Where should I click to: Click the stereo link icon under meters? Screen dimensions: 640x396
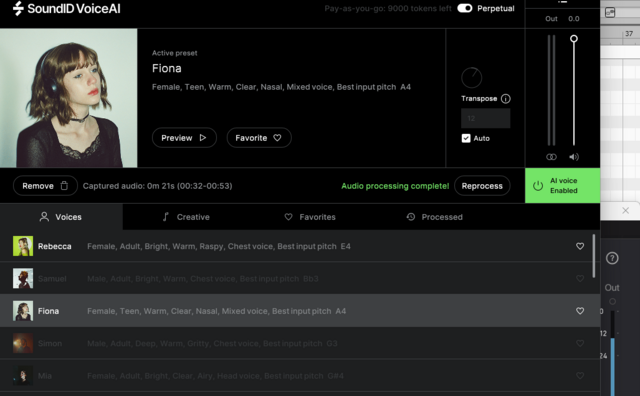pos(551,157)
